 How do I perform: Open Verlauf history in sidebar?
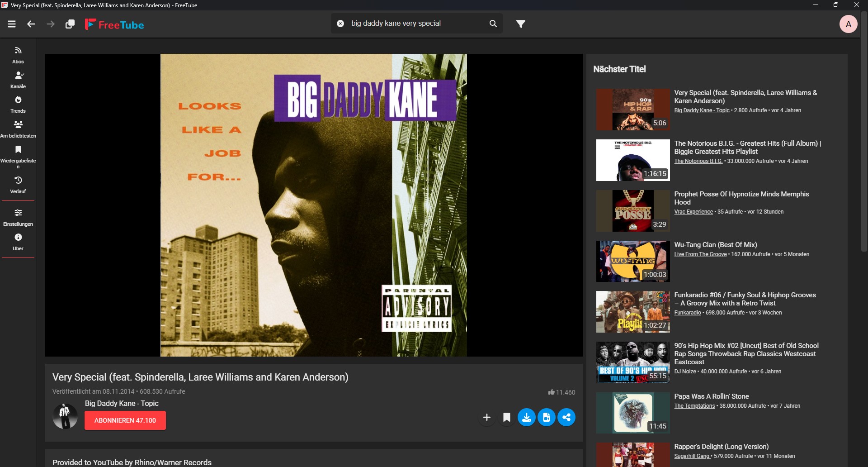click(x=18, y=185)
